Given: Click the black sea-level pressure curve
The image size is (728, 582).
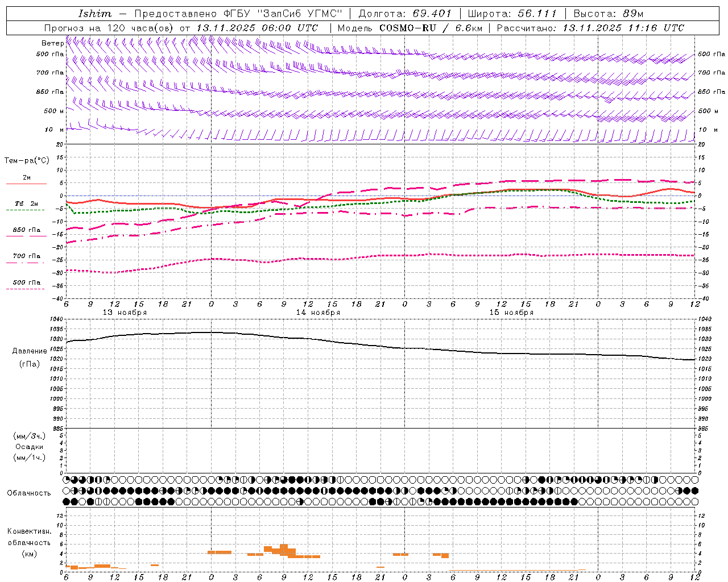Looking at the screenshot, I should 381,346.
